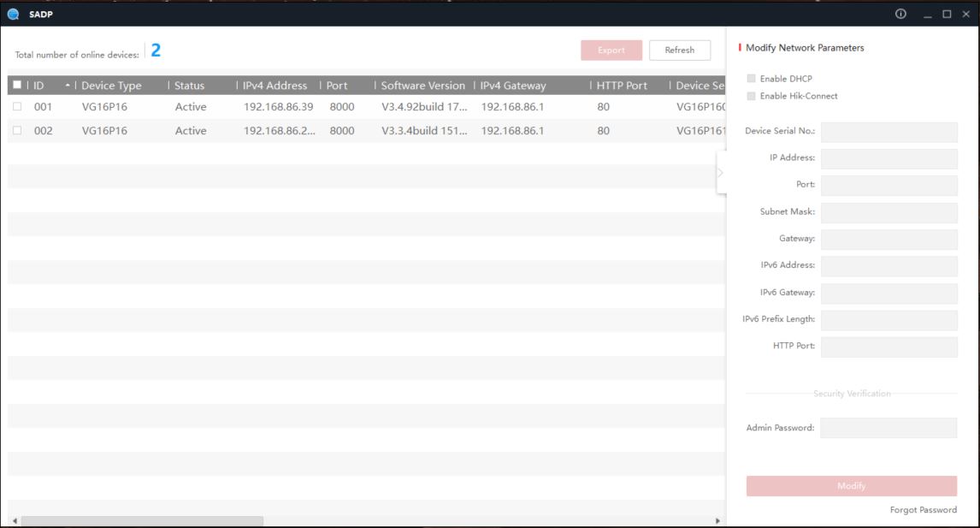980x528 pixels.
Task: Select checkbox for device 002
Action: tap(16, 131)
